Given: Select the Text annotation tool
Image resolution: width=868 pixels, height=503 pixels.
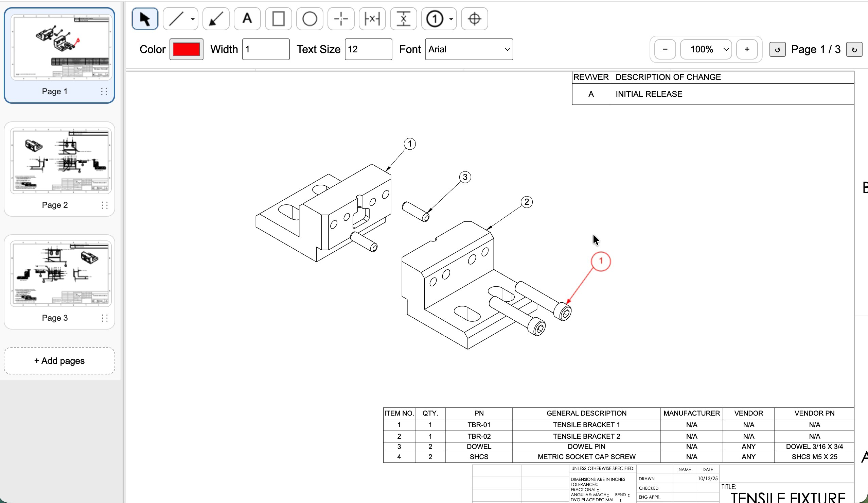Looking at the screenshot, I should [x=247, y=19].
